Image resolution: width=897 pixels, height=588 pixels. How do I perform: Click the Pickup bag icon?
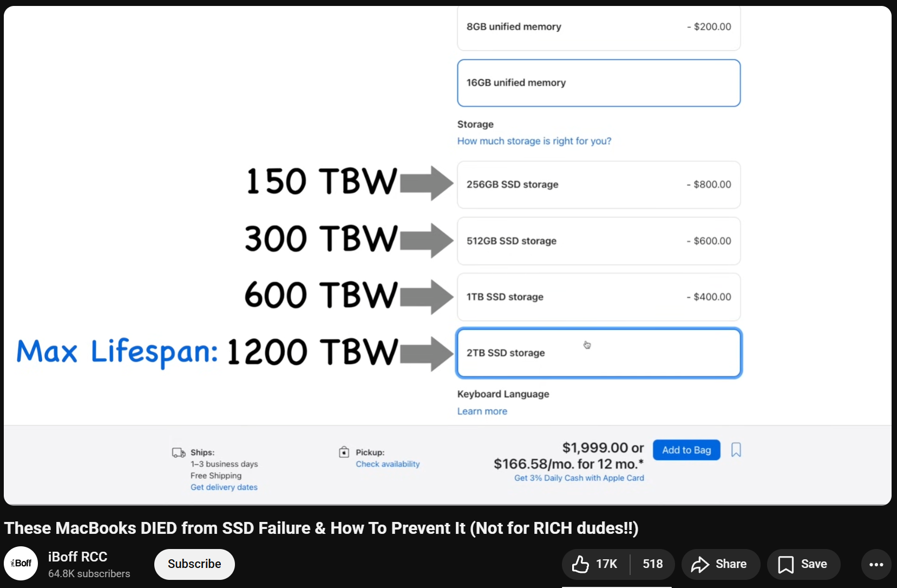pyautogui.click(x=344, y=452)
